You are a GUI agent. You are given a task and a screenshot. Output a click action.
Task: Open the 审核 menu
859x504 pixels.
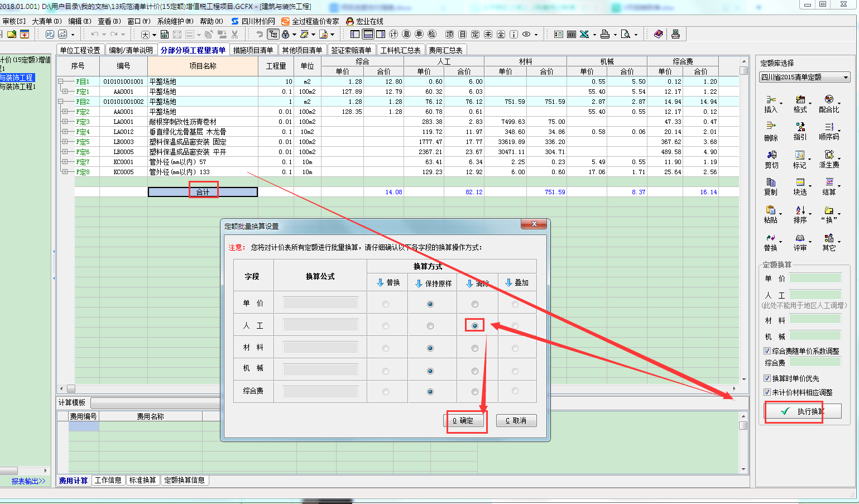point(14,21)
